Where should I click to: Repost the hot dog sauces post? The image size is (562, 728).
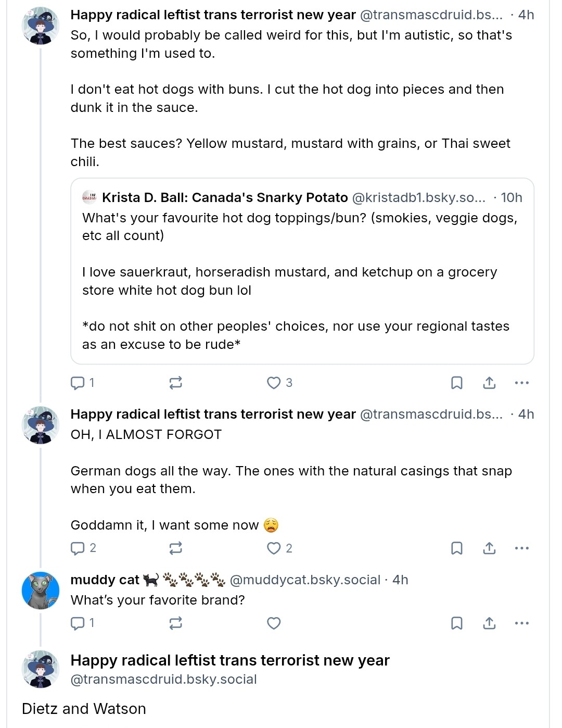pos(176,383)
